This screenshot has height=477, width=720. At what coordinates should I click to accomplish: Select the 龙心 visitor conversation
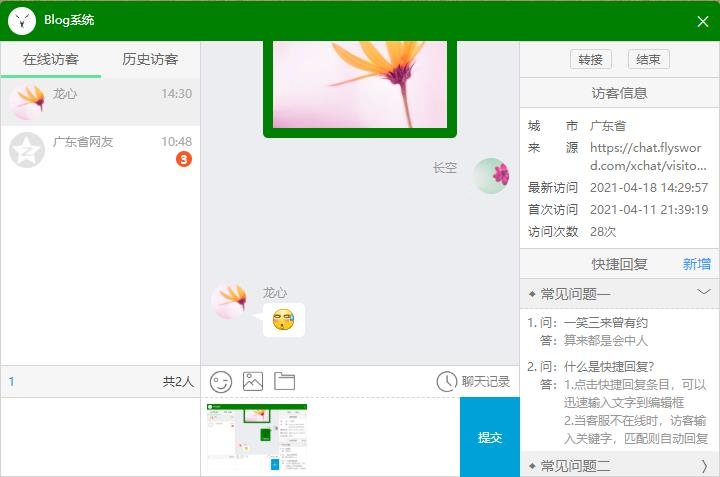(x=100, y=101)
